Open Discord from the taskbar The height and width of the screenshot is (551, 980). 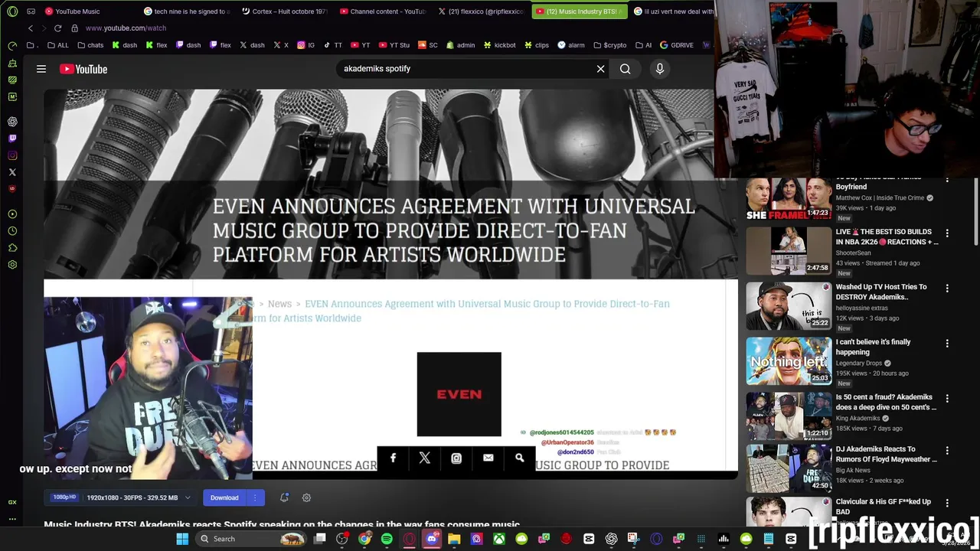point(432,539)
